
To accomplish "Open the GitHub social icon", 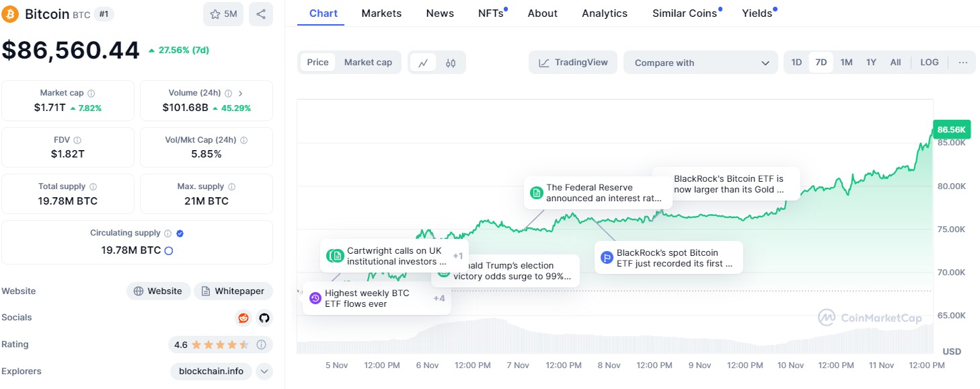I will 264,318.
